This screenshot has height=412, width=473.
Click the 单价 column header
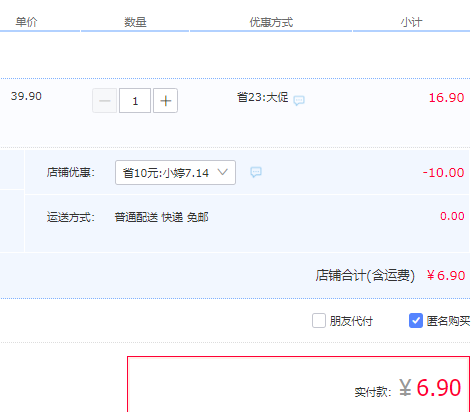pos(26,22)
